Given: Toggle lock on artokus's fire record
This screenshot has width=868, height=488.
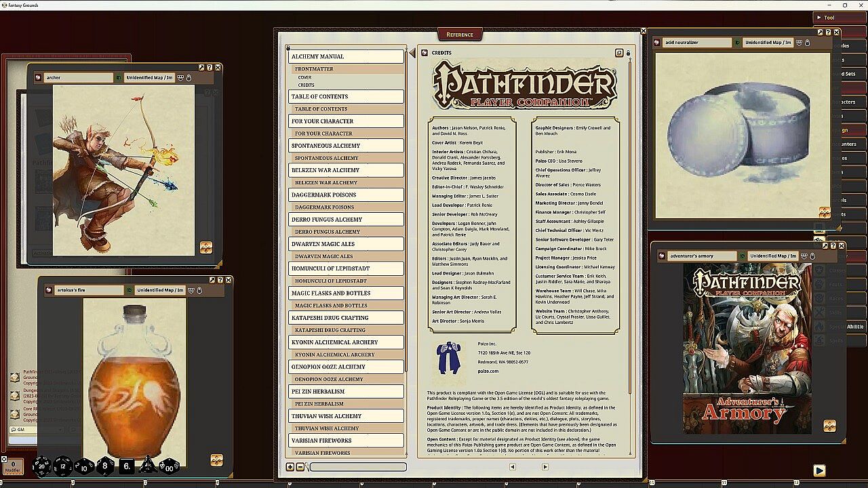Looking at the screenshot, I should (200, 290).
